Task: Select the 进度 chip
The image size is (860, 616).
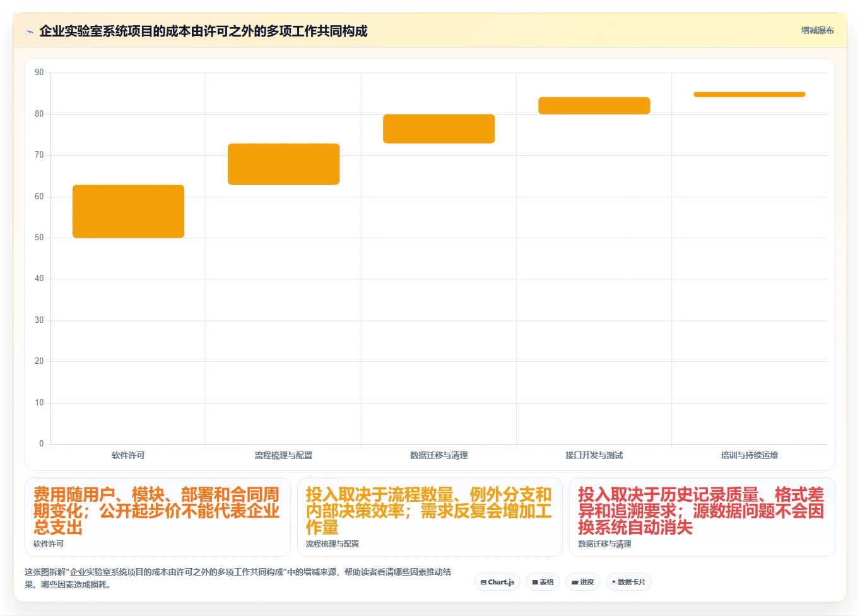Action: click(x=583, y=582)
